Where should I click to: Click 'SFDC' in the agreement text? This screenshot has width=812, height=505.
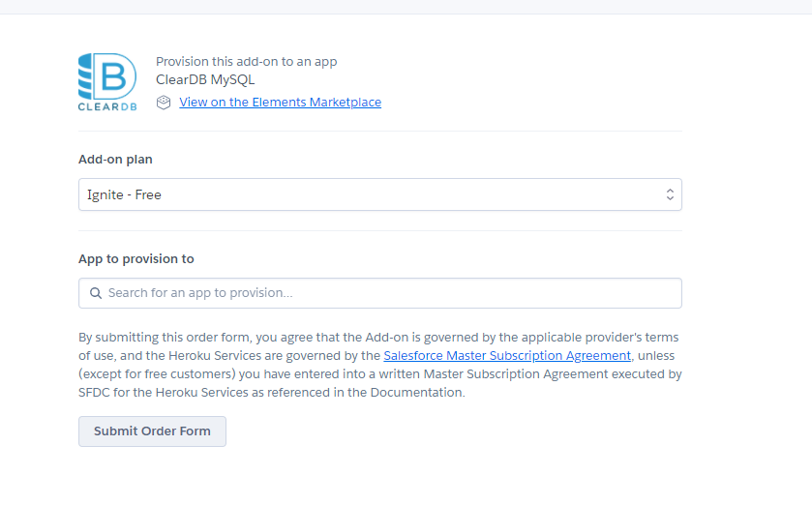(95, 393)
